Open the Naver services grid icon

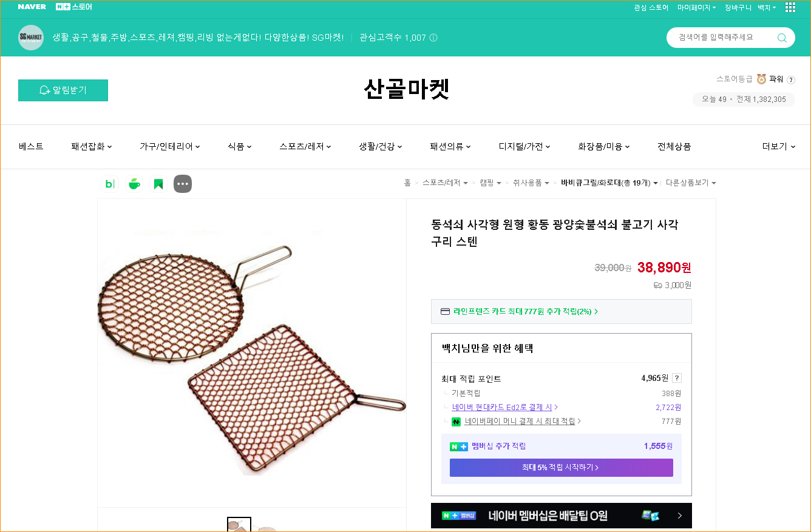(790, 7)
